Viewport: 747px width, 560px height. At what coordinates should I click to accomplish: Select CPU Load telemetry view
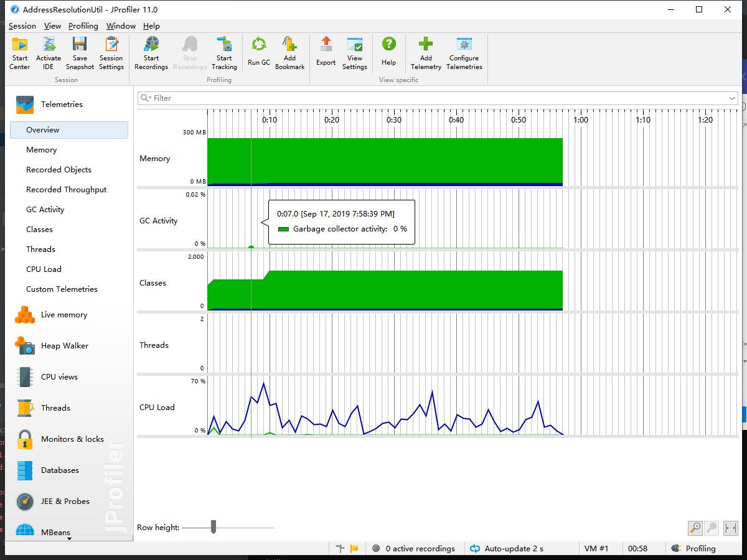(44, 269)
